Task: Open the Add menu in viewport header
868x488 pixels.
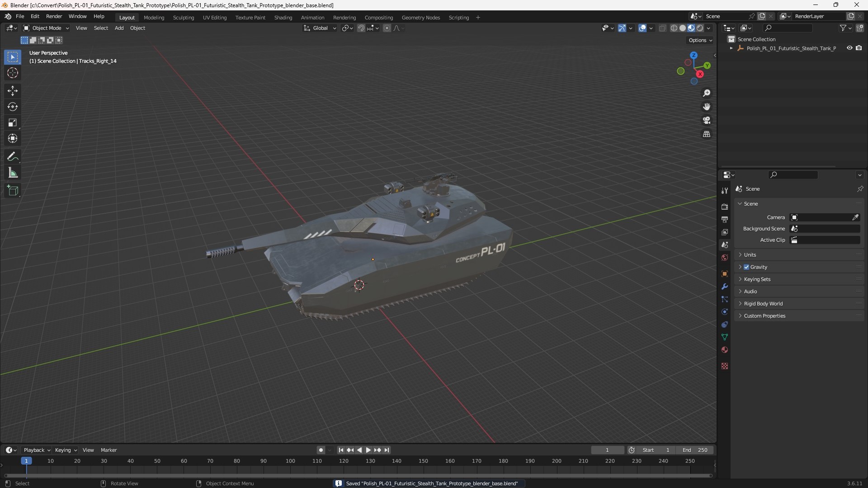Action: click(x=119, y=28)
